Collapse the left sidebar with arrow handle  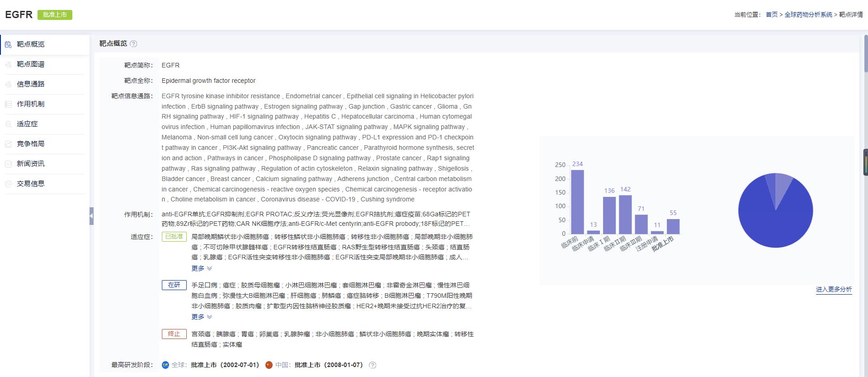91,216
